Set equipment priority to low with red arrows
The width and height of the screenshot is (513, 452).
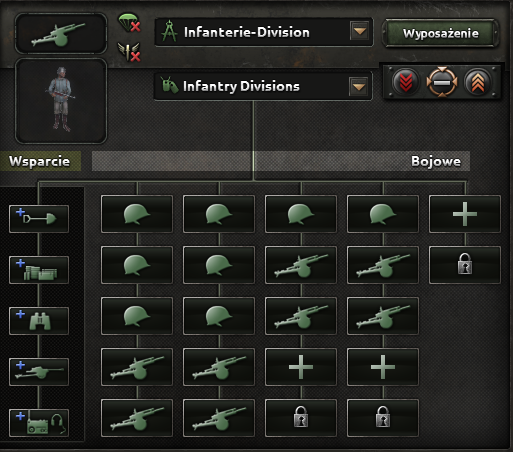[405, 82]
